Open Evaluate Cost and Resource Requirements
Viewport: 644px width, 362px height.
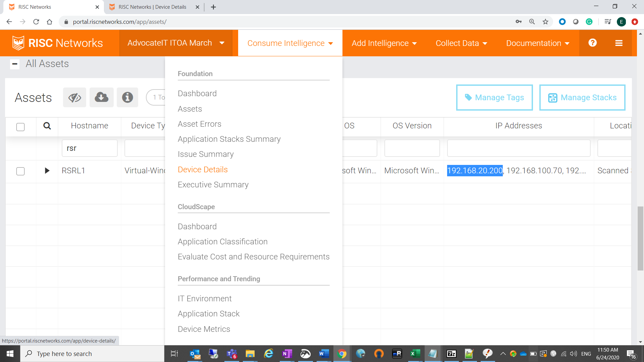tap(254, 257)
